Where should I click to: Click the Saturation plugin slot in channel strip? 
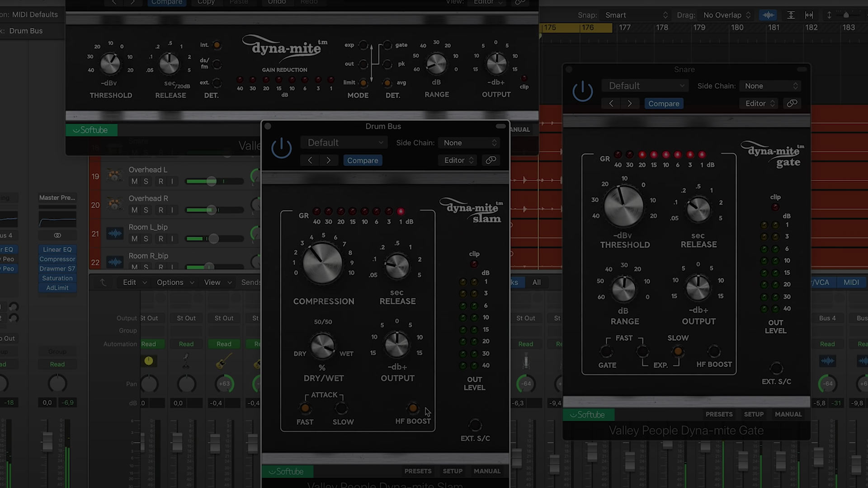click(57, 278)
